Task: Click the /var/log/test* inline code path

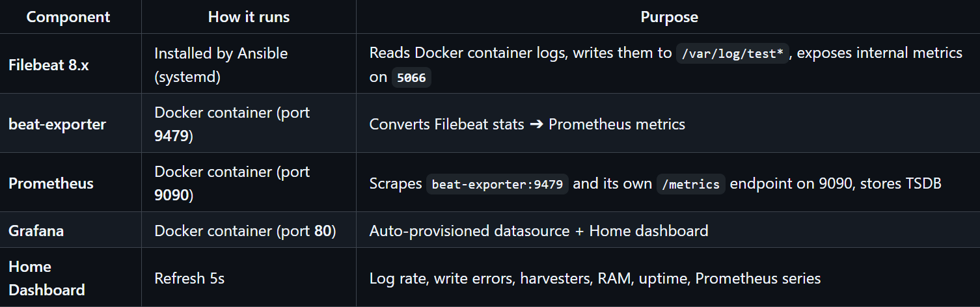Action: (732, 53)
